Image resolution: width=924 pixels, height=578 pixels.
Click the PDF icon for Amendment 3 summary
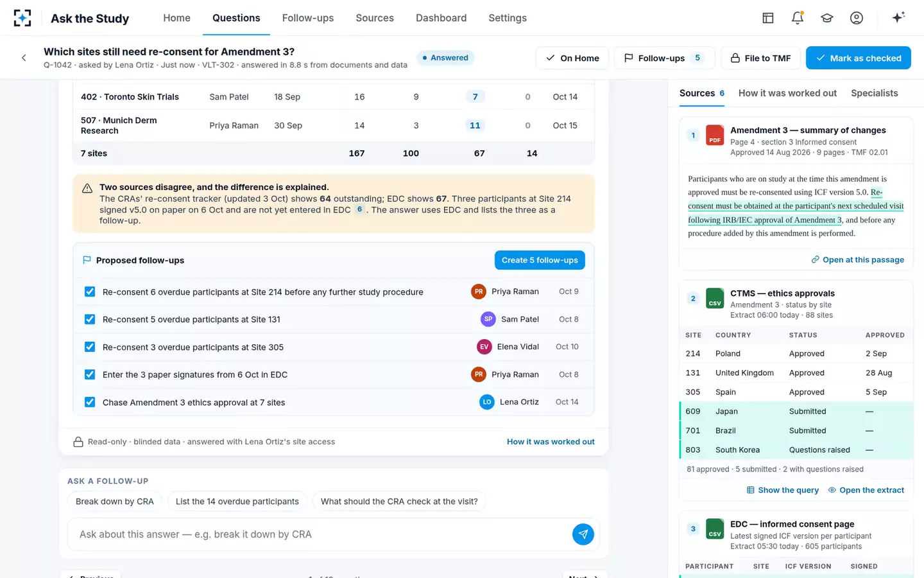(x=715, y=135)
